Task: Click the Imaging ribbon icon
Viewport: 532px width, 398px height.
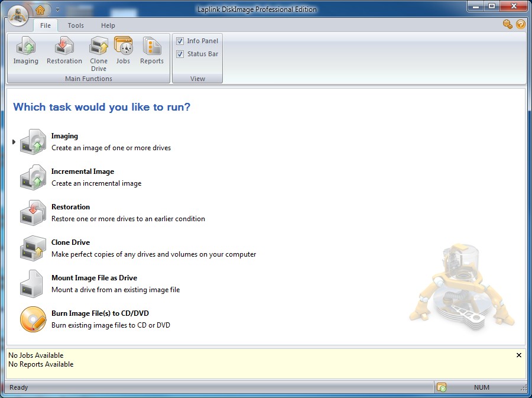Action: pos(26,46)
